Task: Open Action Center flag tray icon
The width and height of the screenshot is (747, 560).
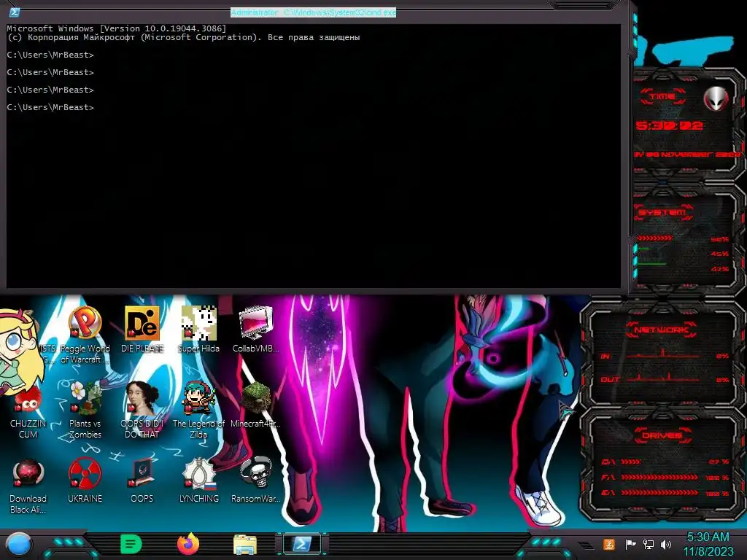Action: pos(630,544)
